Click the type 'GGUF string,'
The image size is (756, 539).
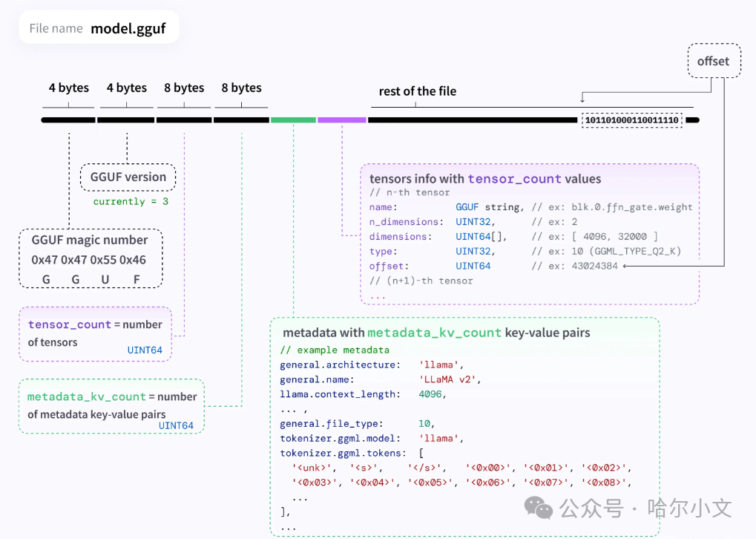490,207
